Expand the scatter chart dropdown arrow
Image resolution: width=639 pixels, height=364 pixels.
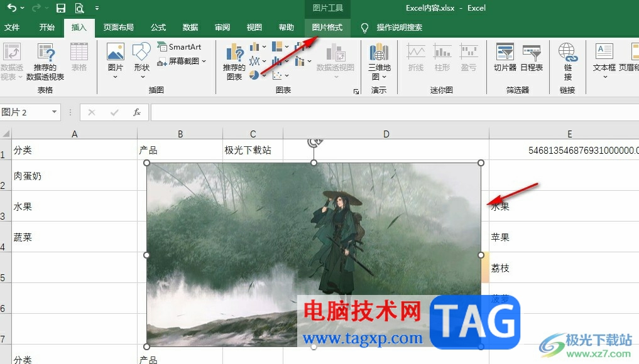click(x=287, y=76)
